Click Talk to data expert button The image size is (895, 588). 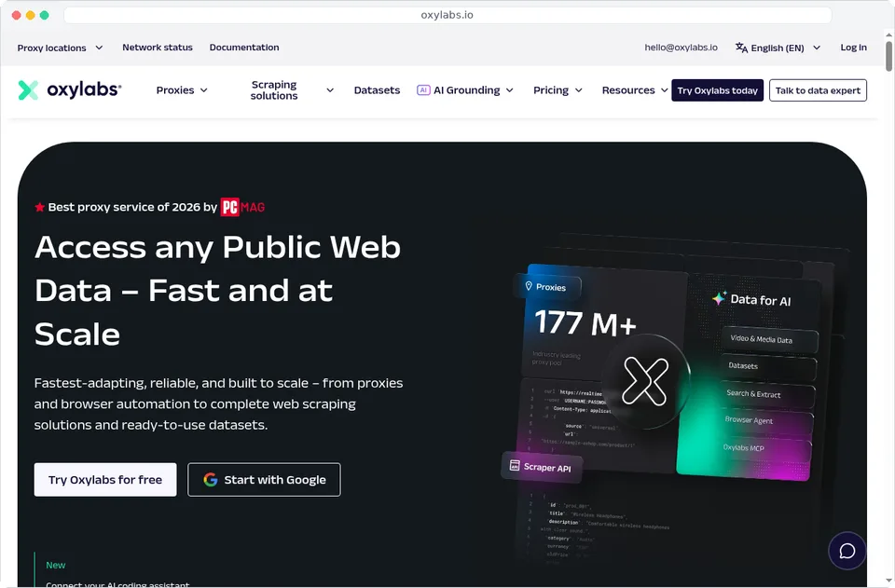(x=818, y=90)
